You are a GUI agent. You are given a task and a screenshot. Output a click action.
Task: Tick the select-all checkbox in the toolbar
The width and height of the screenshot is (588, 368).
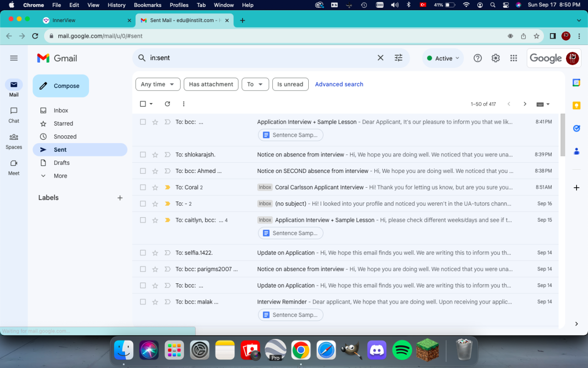click(x=143, y=104)
